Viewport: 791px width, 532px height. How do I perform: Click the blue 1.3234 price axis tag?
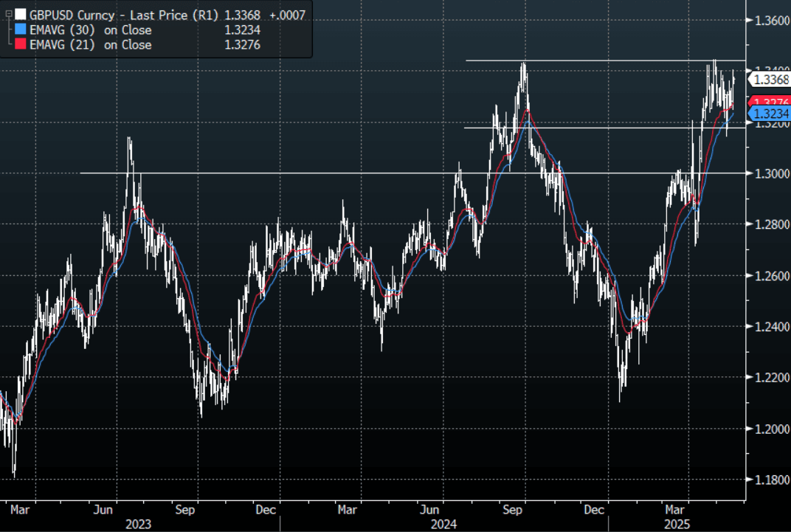tap(771, 114)
